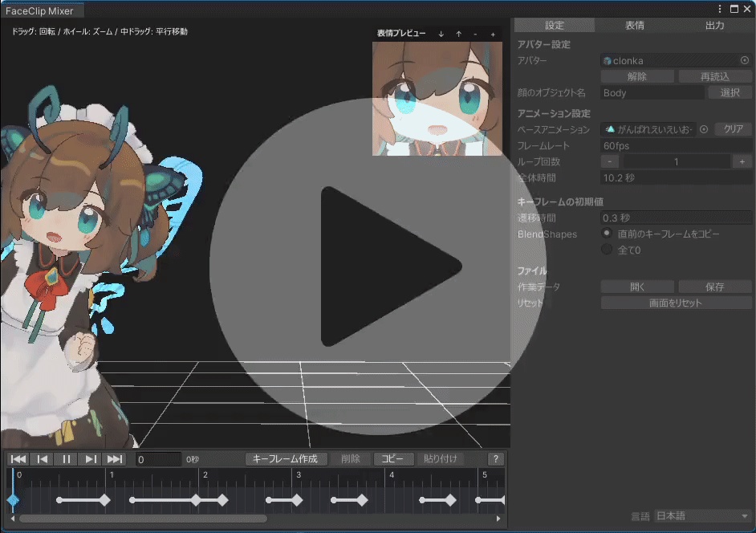Click the timeline horizontal scrollbar thumb
The image size is (756, 533).
143,519
